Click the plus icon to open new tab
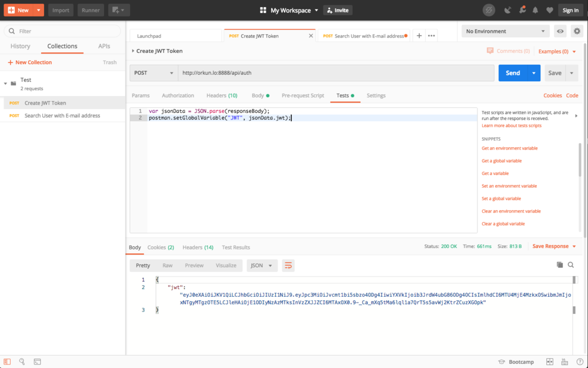 [419, 36]
